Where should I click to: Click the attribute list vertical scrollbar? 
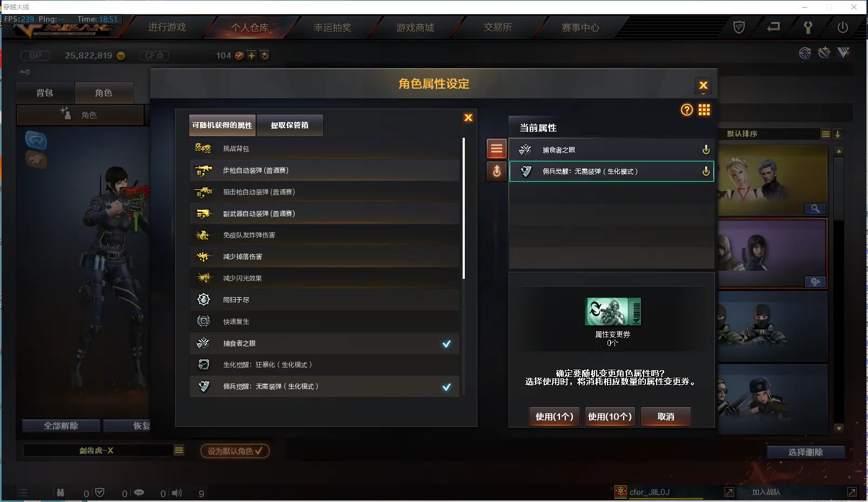click(x=464, y=209)
